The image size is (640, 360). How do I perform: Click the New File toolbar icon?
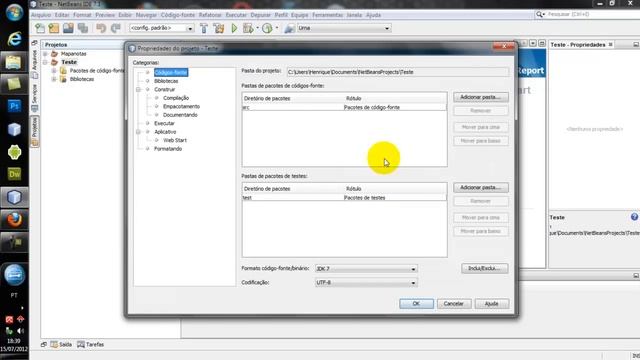click(40, 28)
